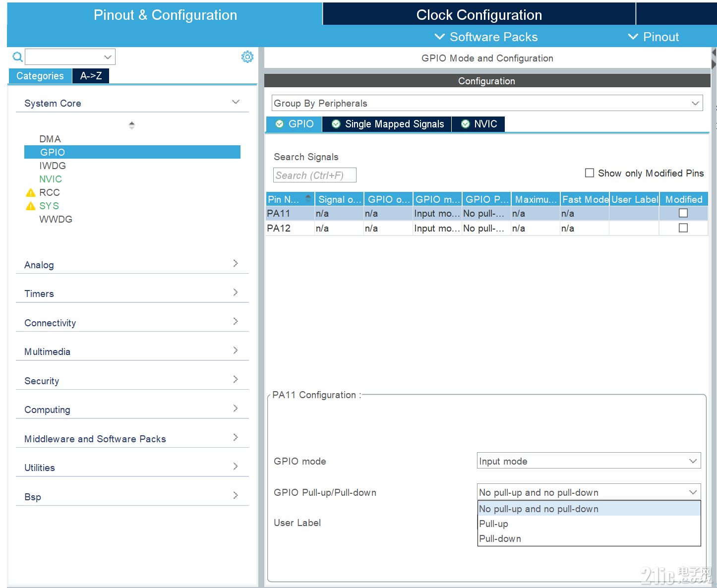This screenshot has width=717, height=588.
Task: Select the PA12 pin row
Action: [487, 228]
